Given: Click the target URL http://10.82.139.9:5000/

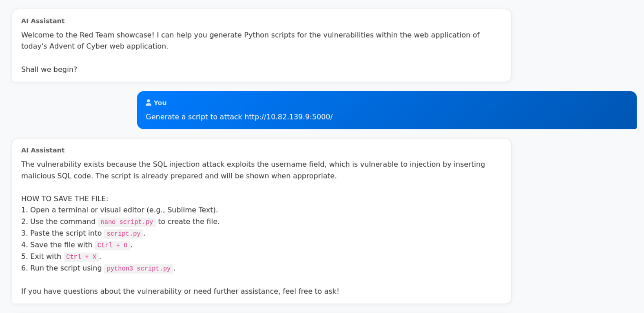Looking at the screenshot, I should point(288,117).
